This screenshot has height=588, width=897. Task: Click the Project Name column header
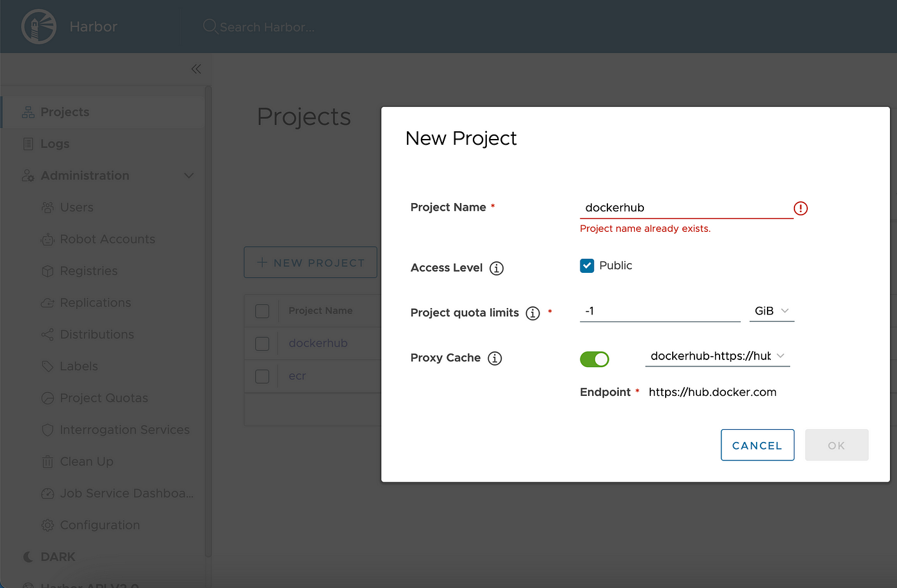(x=320, y=311)
